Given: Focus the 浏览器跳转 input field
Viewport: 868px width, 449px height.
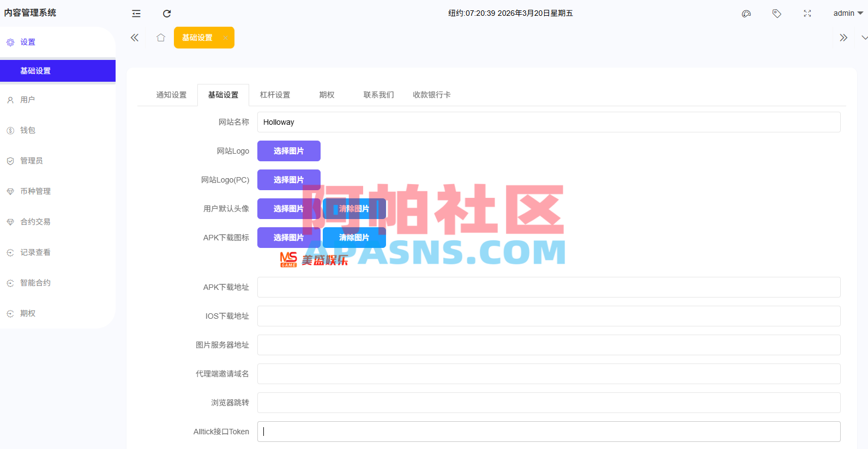Looking at the screenshot, I should pos(548,403).
